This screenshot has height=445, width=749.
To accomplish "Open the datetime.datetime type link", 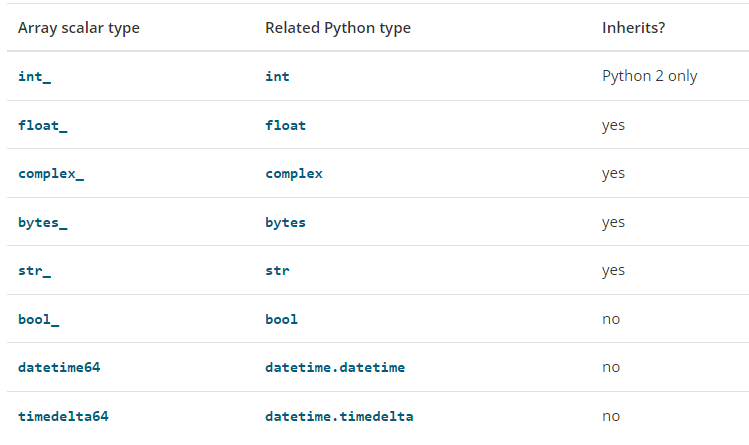I will [334, 367].
